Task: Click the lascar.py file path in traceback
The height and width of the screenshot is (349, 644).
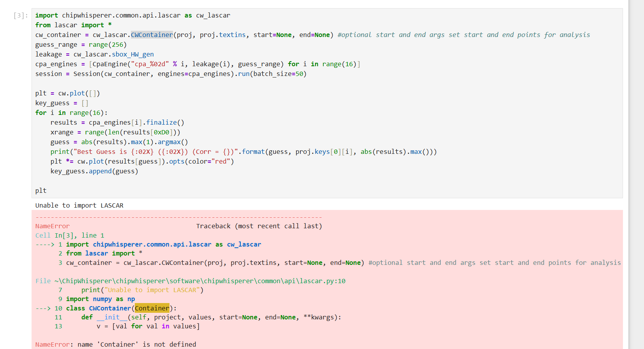Action: coord(199,281)
